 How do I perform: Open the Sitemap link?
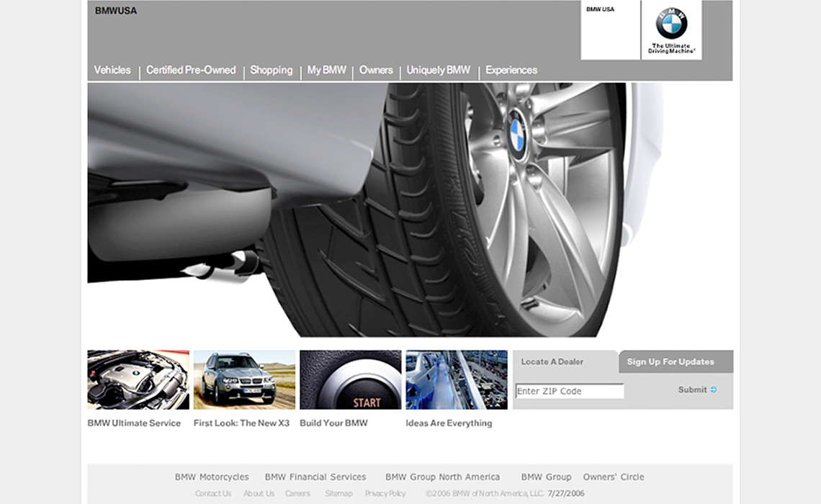click(x=338, y=493)
